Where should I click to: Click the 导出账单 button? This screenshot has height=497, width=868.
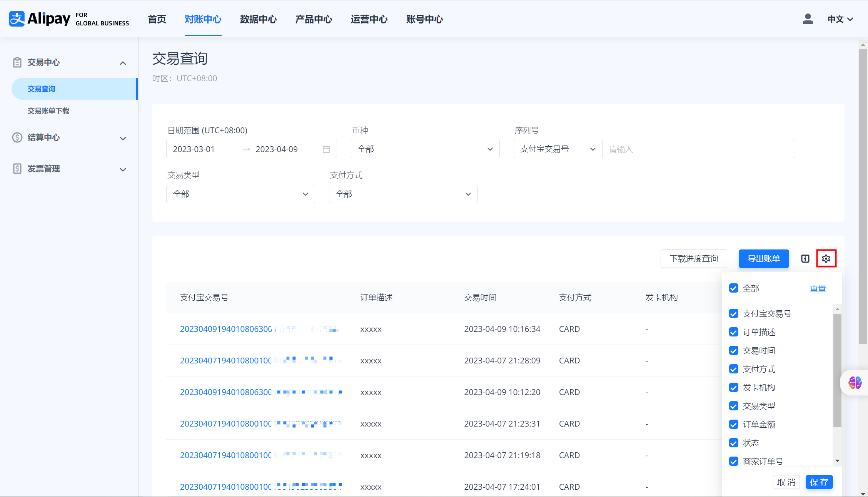pos(763,259)
